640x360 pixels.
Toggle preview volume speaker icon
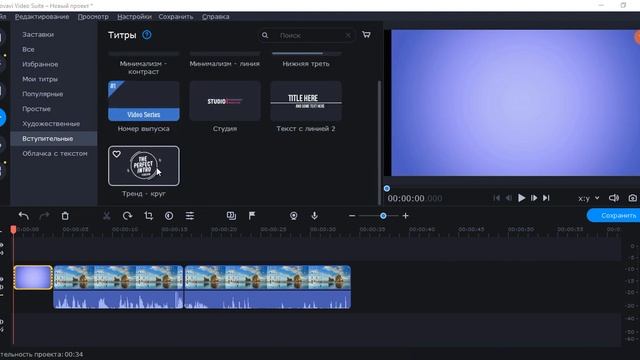click(613, 198)
